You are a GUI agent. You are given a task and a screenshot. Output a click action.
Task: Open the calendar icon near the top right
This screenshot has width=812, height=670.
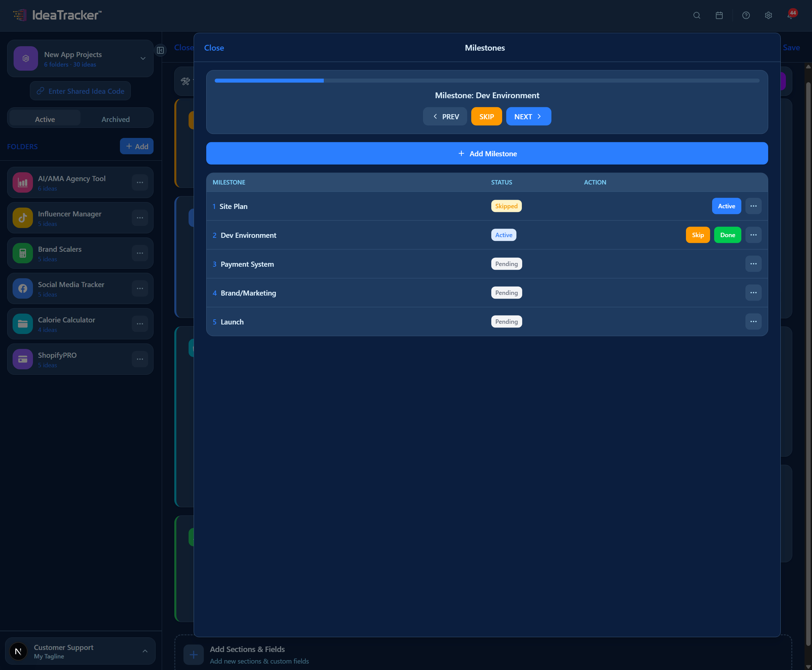click(x=719, y=15)
